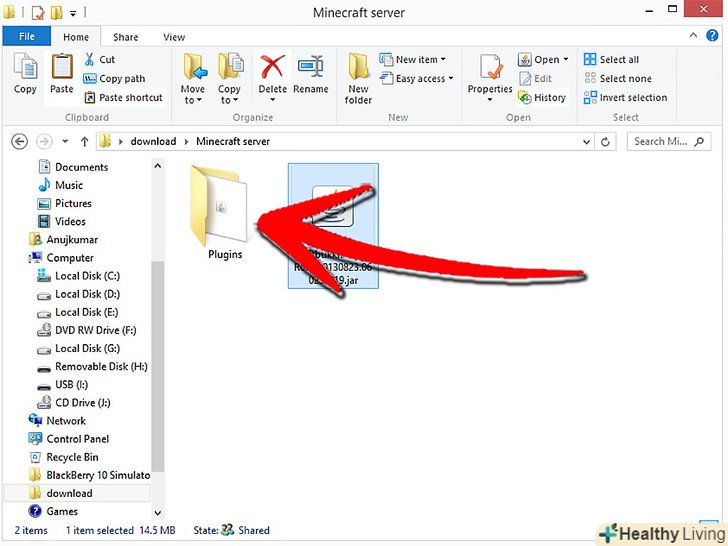Click Properties icon in quick access toolbar
The height and width of the screenshot is (546, 728).
coord(38,13)
